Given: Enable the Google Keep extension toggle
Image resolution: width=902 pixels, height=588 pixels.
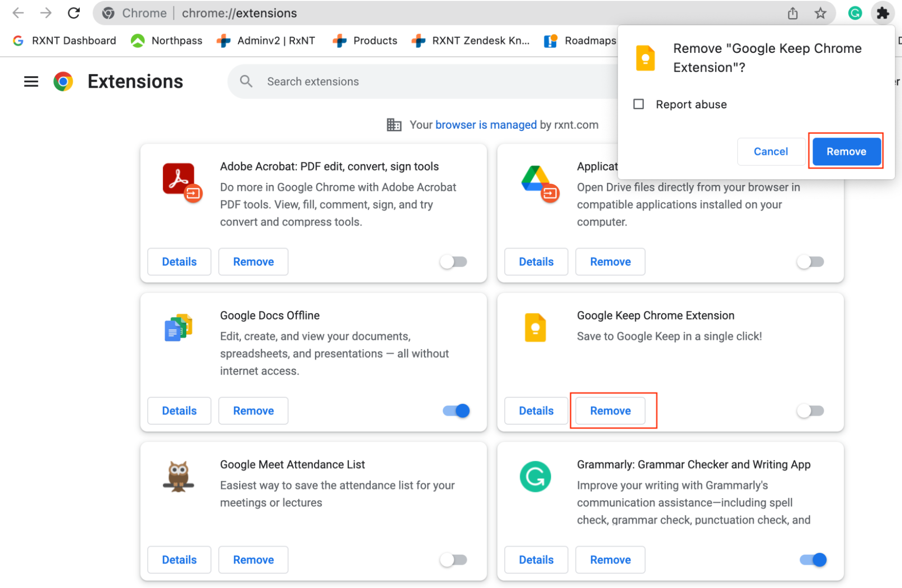Looking at the screenshot, I should [x=810, y=411].
